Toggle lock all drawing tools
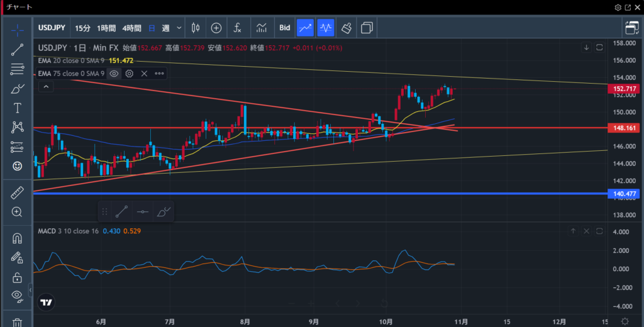Image resolution: width=644 pixels, height=327 pixels. [x=17, y=277]
